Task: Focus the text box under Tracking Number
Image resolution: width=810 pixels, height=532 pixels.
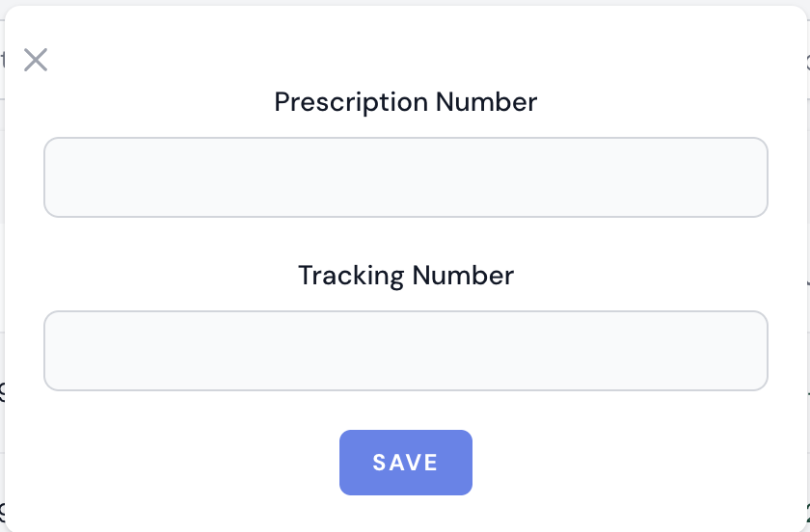Action: pos(405,351)
